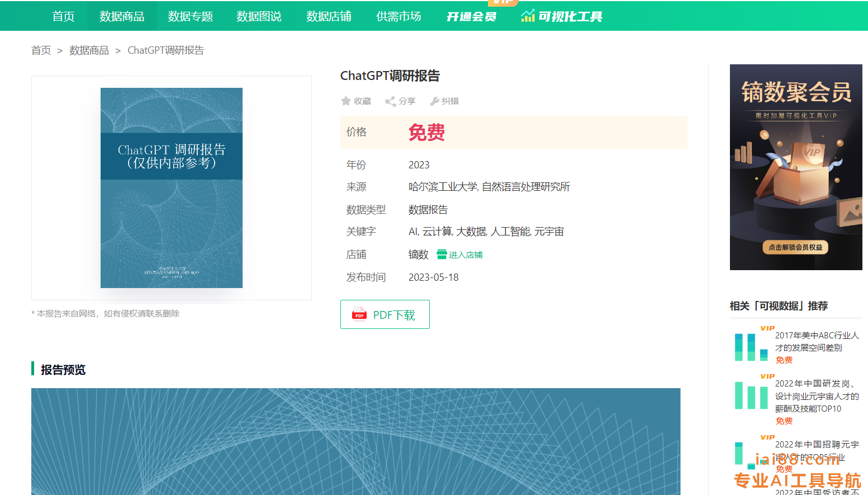Open the 2017年美中ABC行业人才的发展空间差别 recommendation
Image resolution: width=868 pixels, height=495 pixels.
(817, 341)
